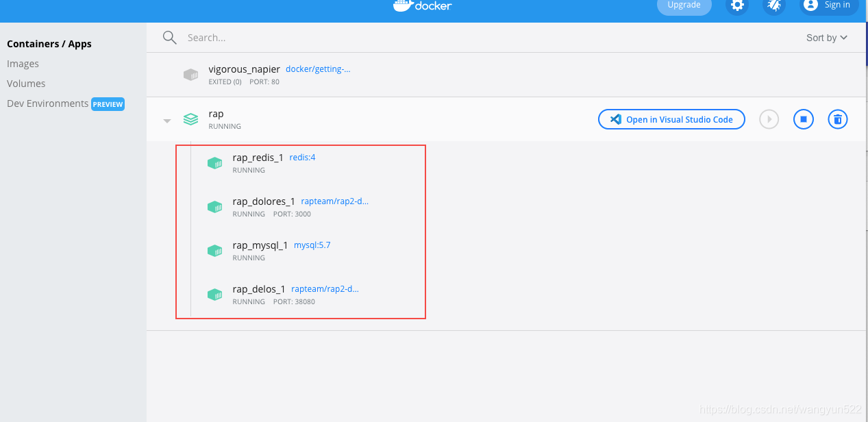
Task: Open redis:4 image link
Action: (x=302, y=158)
